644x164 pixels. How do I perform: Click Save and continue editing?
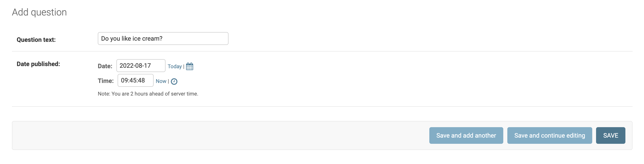pyautogui.click(x=550, y=135)
